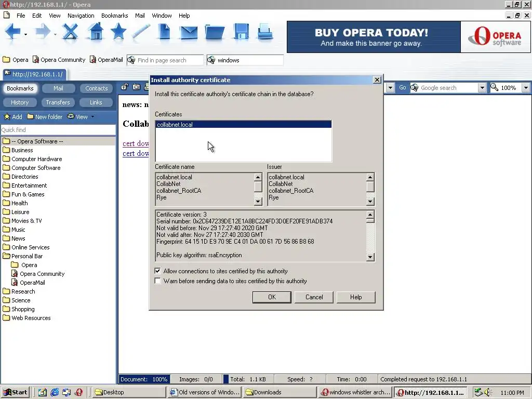Open the Back button history dropdown arrow
The width and height of the screenshot is (532, 399).
point(25,34)
